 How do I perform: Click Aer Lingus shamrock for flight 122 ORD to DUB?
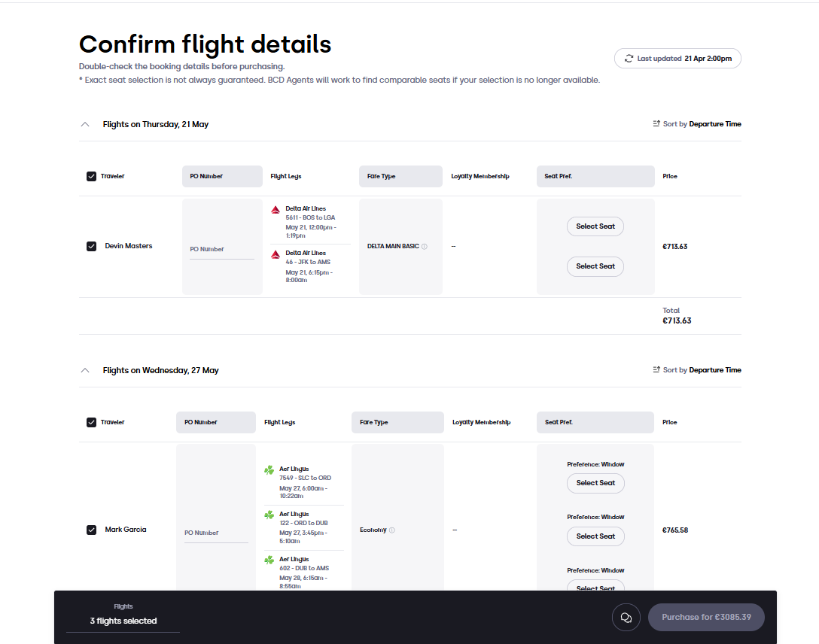(269, 515)
